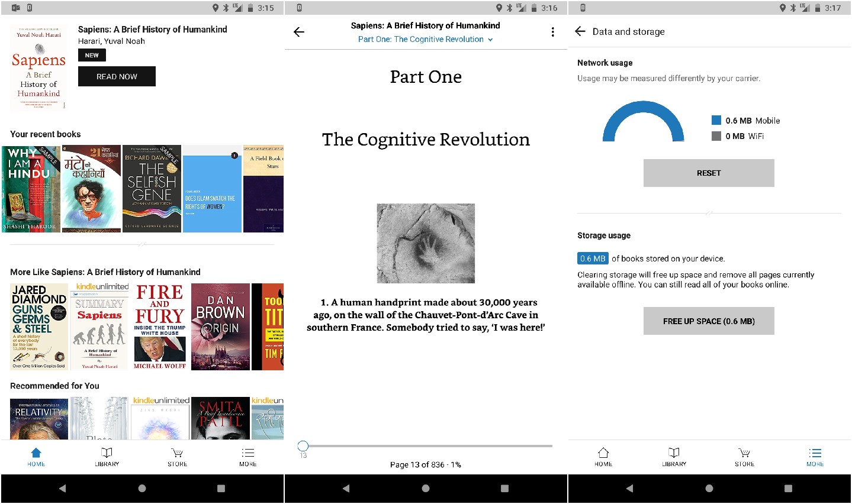Tap More icon in Data and storage screen
852x504 pixels.
(x=815, y=453)
